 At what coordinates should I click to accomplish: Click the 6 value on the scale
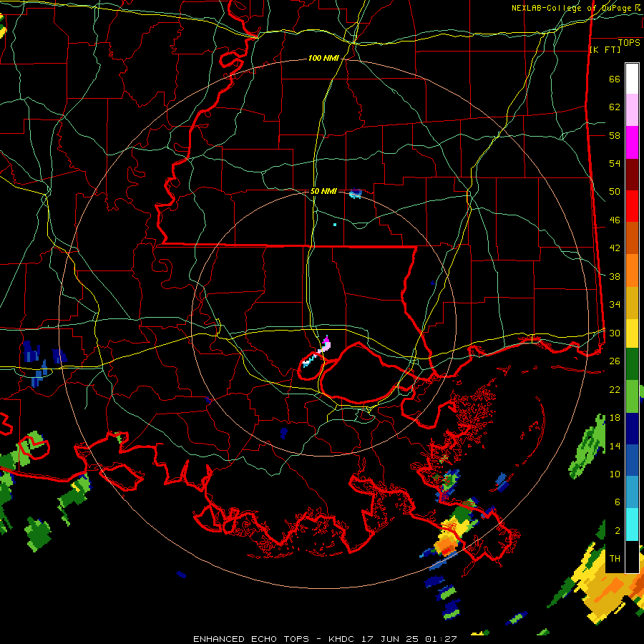point(617,502)
